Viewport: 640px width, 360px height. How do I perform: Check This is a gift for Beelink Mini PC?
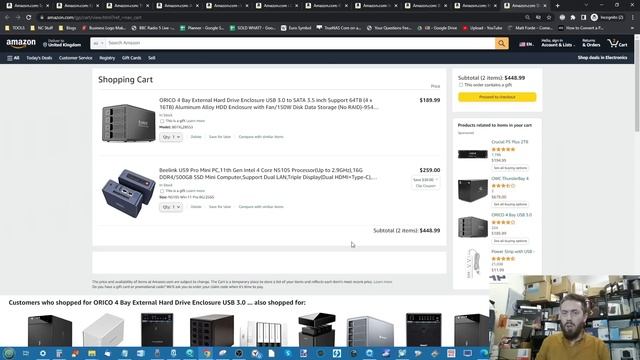[x=162, y=191]
